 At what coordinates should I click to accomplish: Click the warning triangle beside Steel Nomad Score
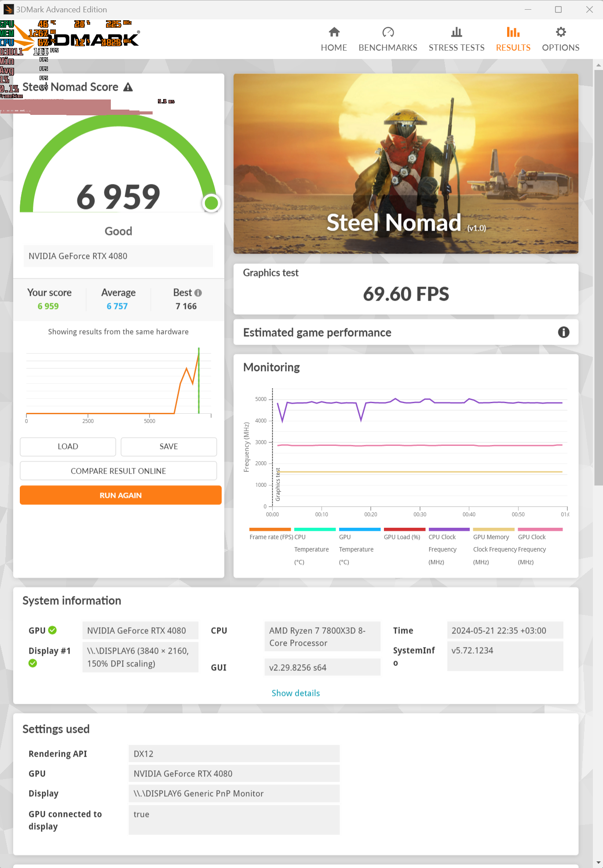tap(128, 87)
